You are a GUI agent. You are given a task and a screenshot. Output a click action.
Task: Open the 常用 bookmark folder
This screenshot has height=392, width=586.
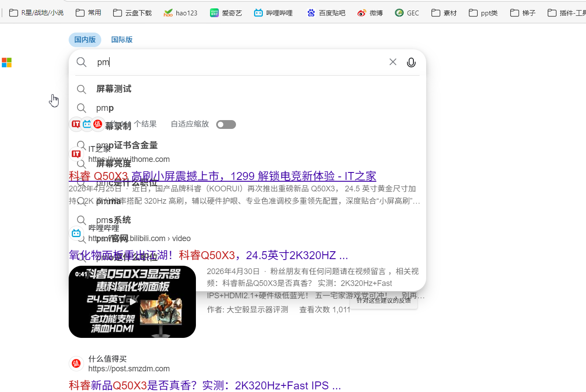tap(88, 13)
